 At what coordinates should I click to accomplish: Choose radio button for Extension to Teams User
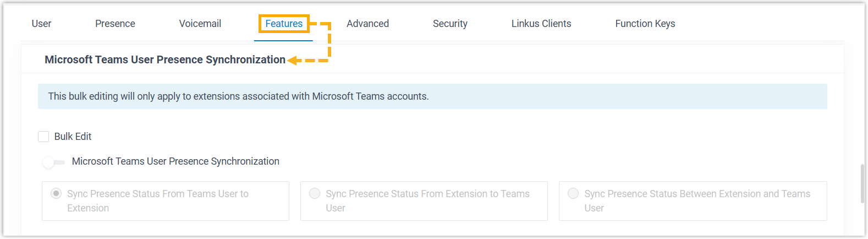click(315, 193)
